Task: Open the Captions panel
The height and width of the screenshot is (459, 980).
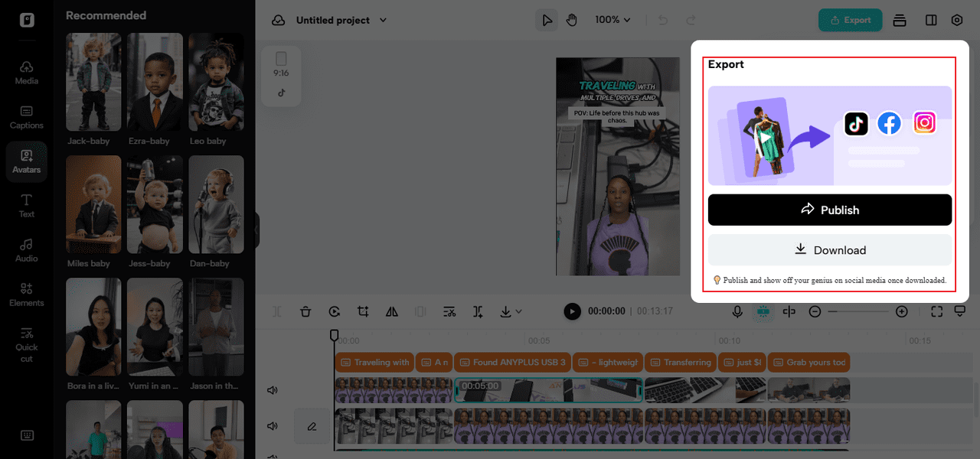Action: tap(27, 117)
